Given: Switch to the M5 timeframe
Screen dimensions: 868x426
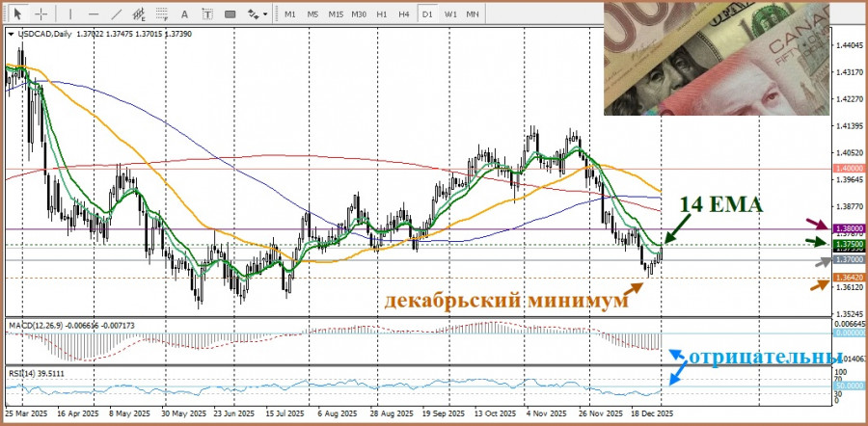Looking at the screenshot, I should 312,14.
